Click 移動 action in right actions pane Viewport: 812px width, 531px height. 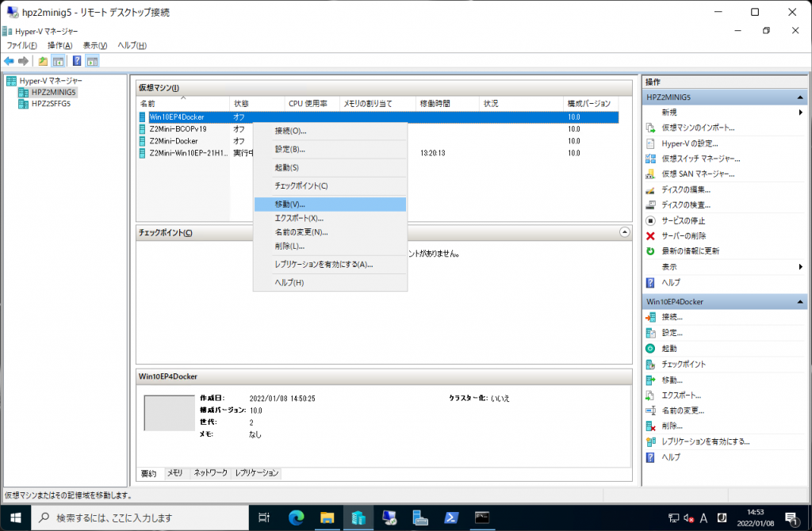coord(672,380)
